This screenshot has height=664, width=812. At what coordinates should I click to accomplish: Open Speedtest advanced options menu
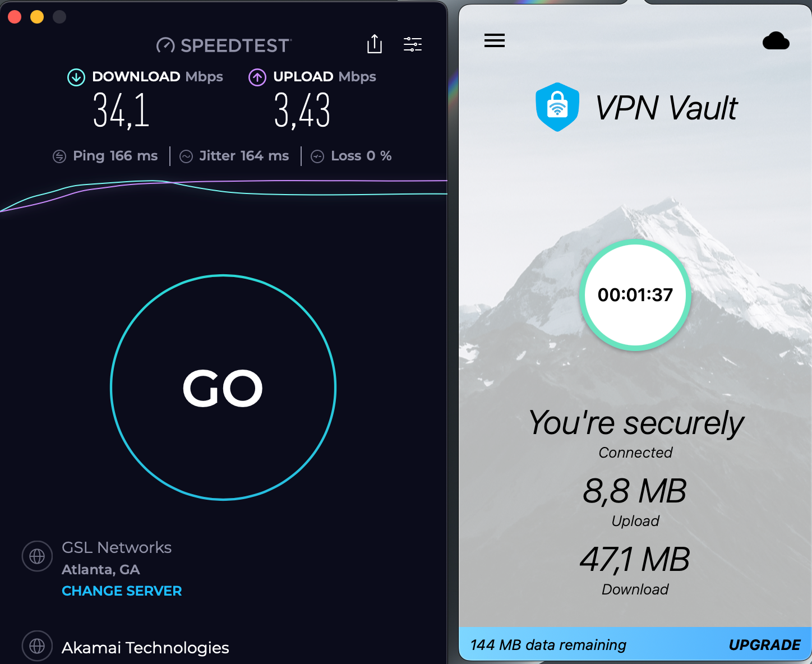tap(413, 44)
